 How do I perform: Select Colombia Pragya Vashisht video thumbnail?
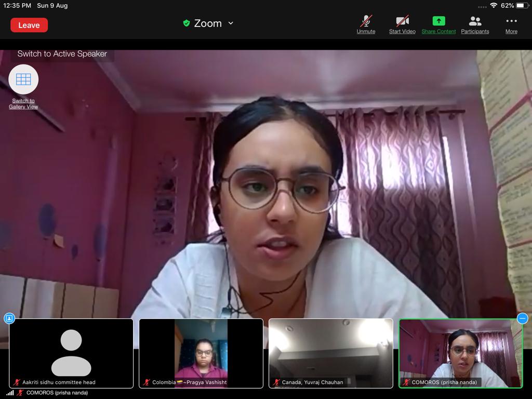pyautogui.click(x=201, y=353)
